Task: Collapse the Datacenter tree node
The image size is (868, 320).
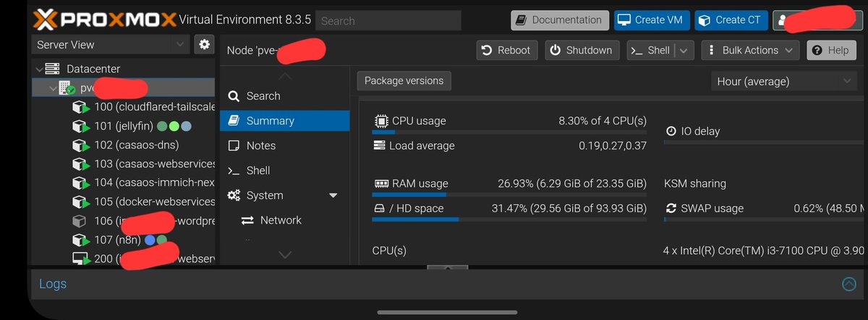Action: click(x=38, y=69)
